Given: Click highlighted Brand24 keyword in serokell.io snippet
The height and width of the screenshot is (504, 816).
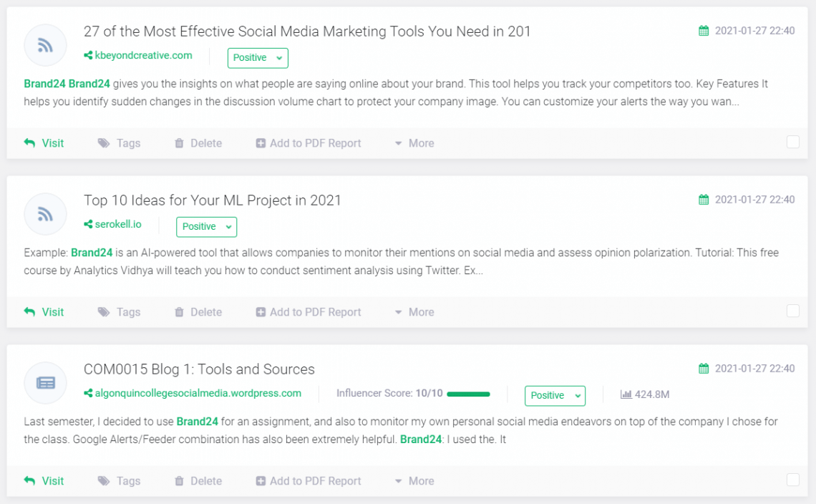Looking at the screenshot, I should coord(92,253).
